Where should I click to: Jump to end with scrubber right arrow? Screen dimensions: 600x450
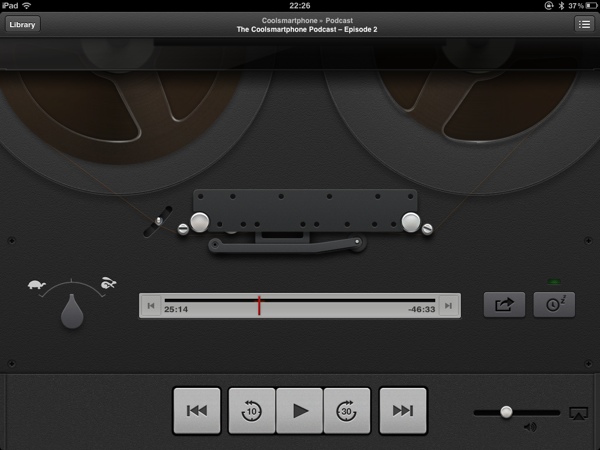pyautogui.click(x=448, y=305)
